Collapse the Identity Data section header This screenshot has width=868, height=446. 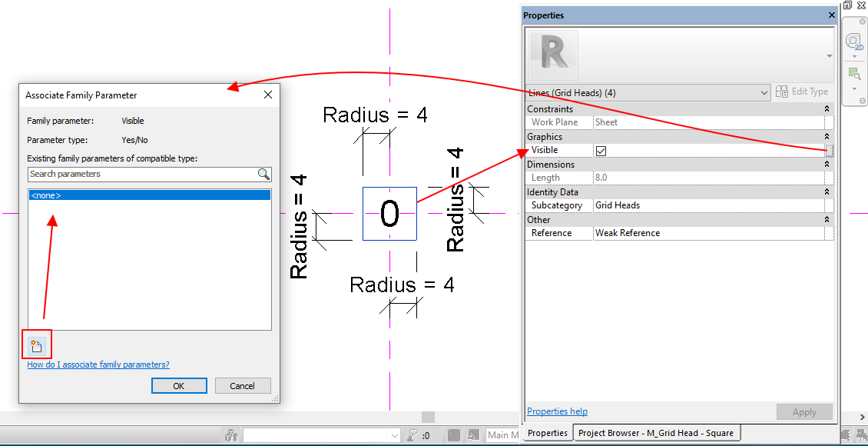click(826, 191)
